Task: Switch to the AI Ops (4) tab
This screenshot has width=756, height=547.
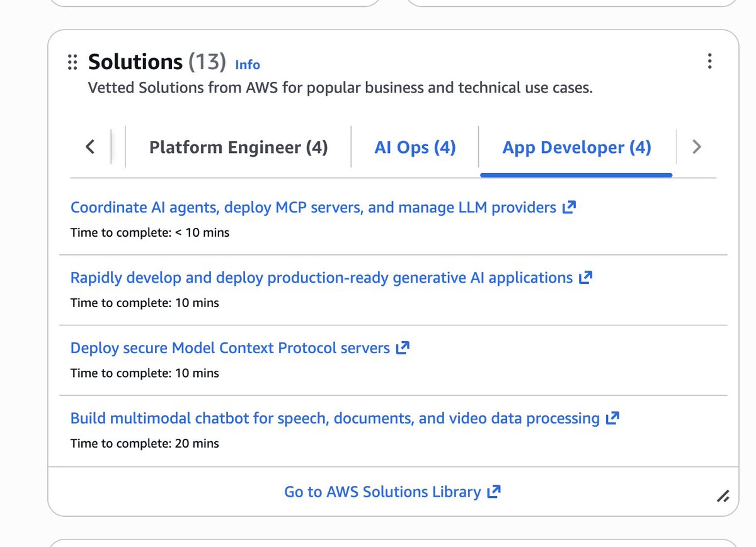Action: (415, 147)
